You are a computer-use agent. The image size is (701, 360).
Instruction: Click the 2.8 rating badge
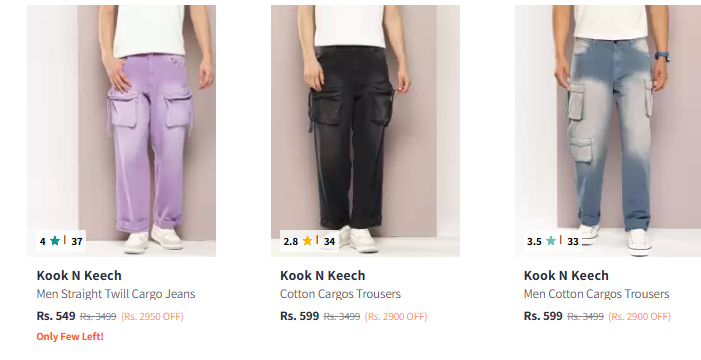(291, 241)
